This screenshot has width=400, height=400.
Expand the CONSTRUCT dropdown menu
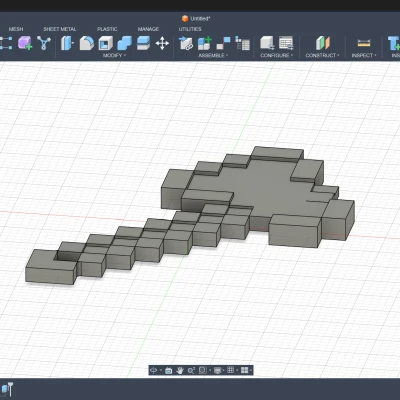322,55
